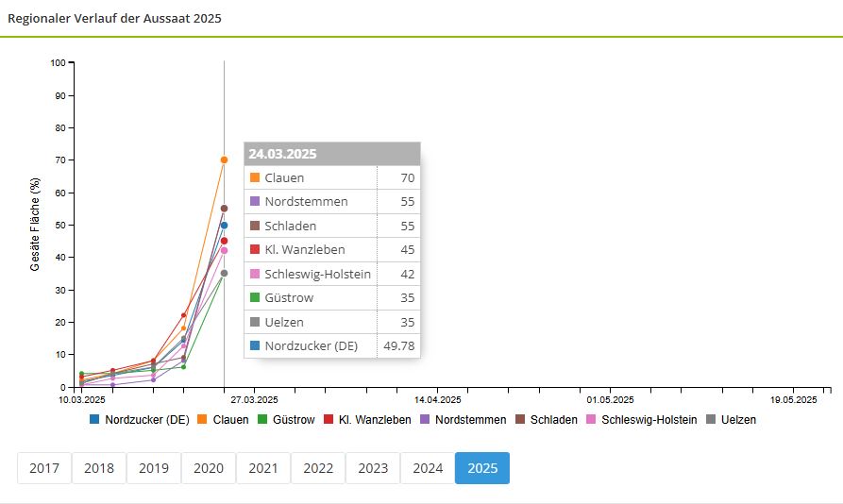Click the blue Nordzucker data point near 50
This screenshot has height=504, width=843.
coord(224,226)
